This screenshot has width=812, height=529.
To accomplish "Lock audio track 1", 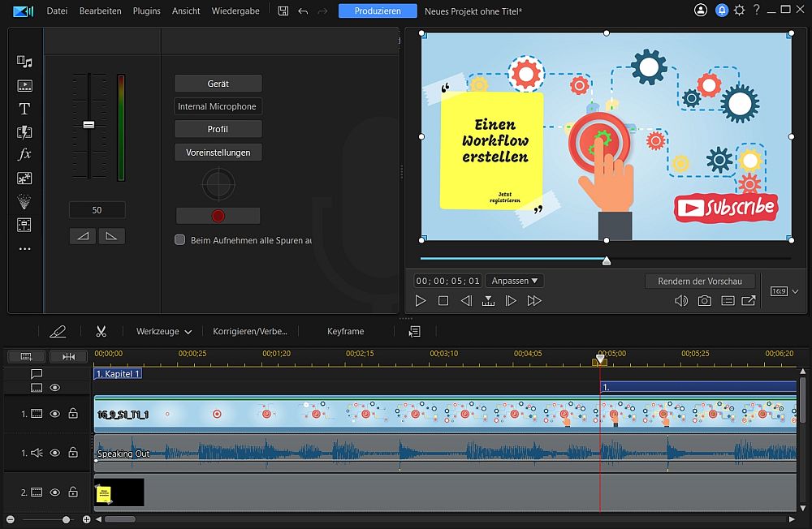I will coord(73,452).
